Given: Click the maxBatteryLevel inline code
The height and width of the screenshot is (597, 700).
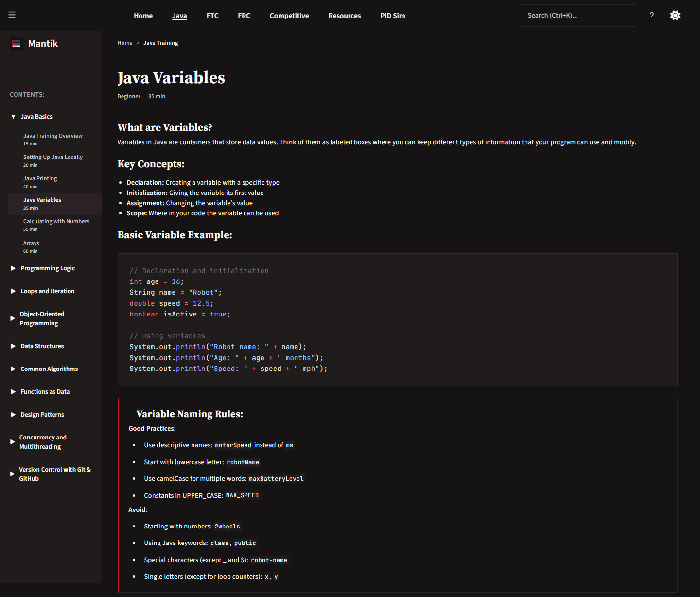Looking at the screenshot, I should [276, 479].
